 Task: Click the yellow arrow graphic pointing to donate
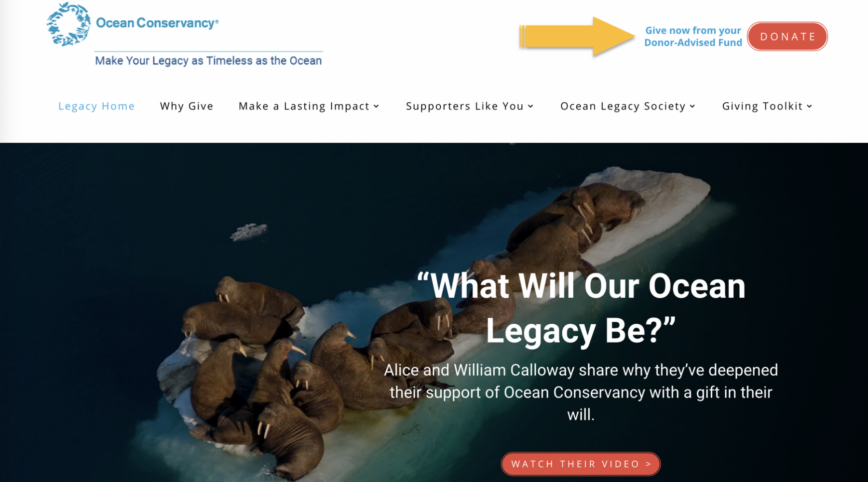coord(577,37)
